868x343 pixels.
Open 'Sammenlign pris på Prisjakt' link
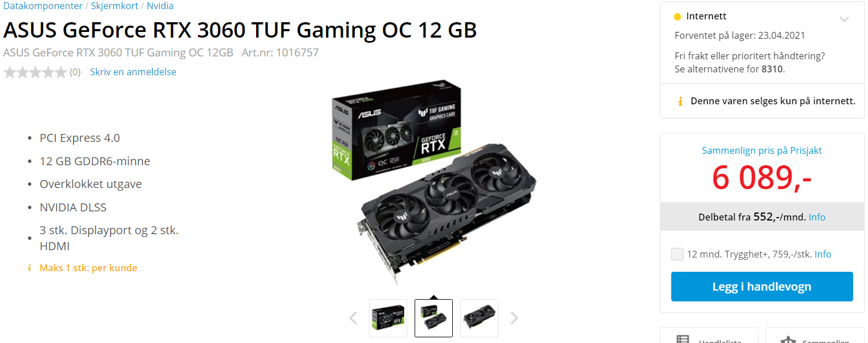[762, 150]
